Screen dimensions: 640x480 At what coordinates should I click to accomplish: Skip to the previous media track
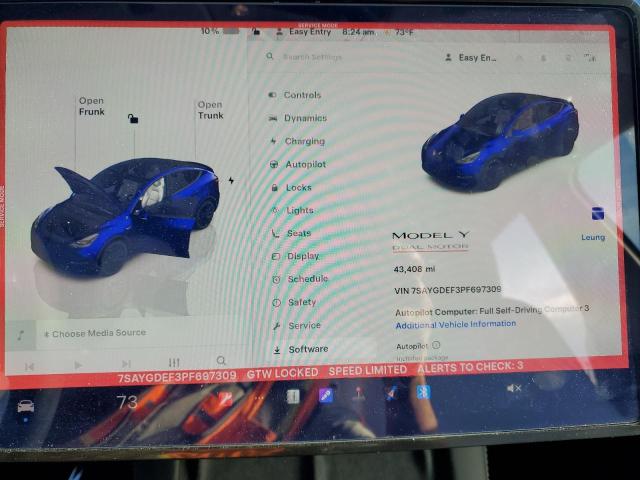[x=29, y=367]
